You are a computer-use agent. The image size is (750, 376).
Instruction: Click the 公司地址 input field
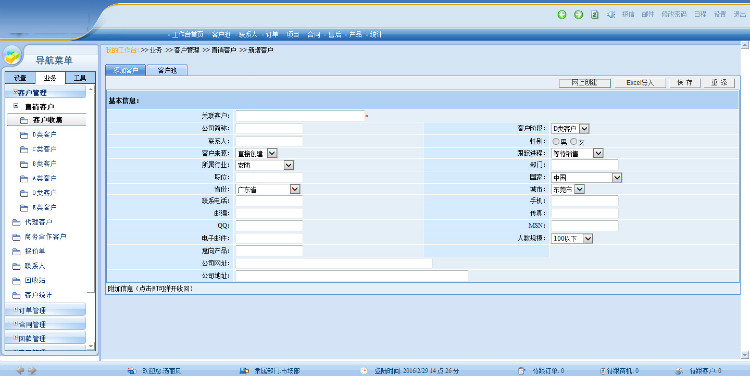coord(352,276)
